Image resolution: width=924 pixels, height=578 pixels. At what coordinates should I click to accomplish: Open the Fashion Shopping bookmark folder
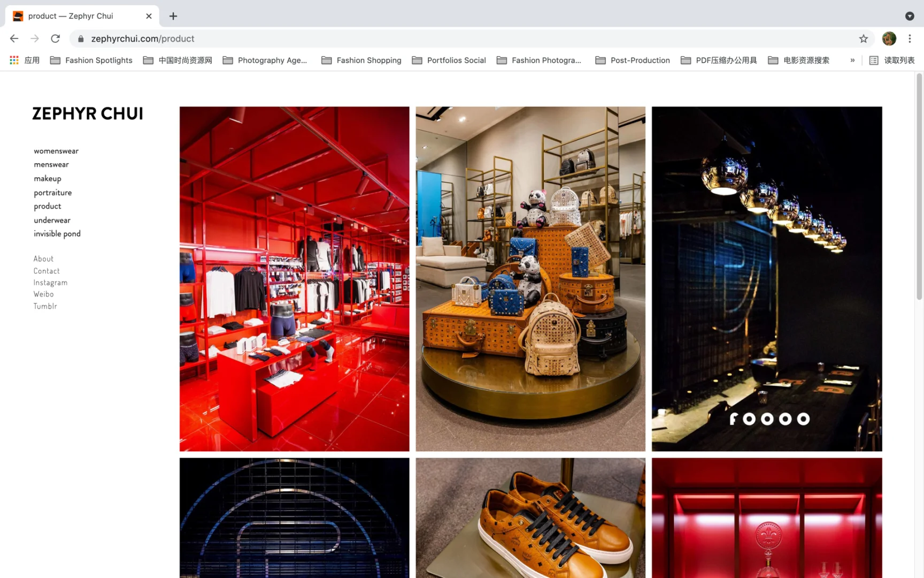click(x=361, y=60)
